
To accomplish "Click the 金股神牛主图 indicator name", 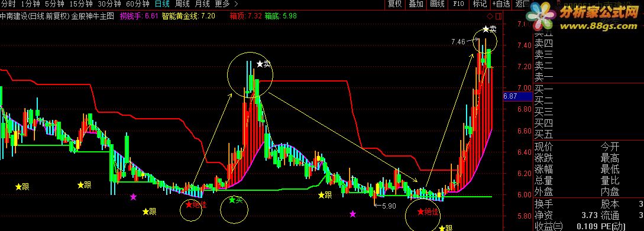I will click(93, 17).
